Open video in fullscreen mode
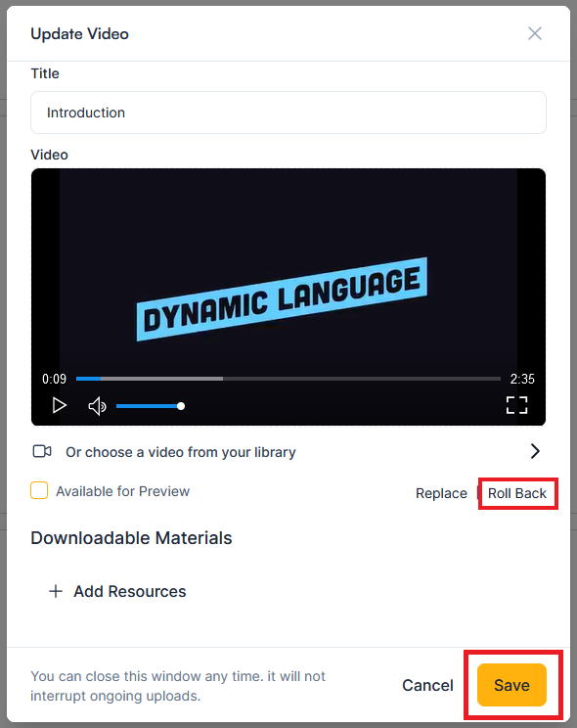Image resolution: width=577 pixels, height=728 pixels. 516,405
